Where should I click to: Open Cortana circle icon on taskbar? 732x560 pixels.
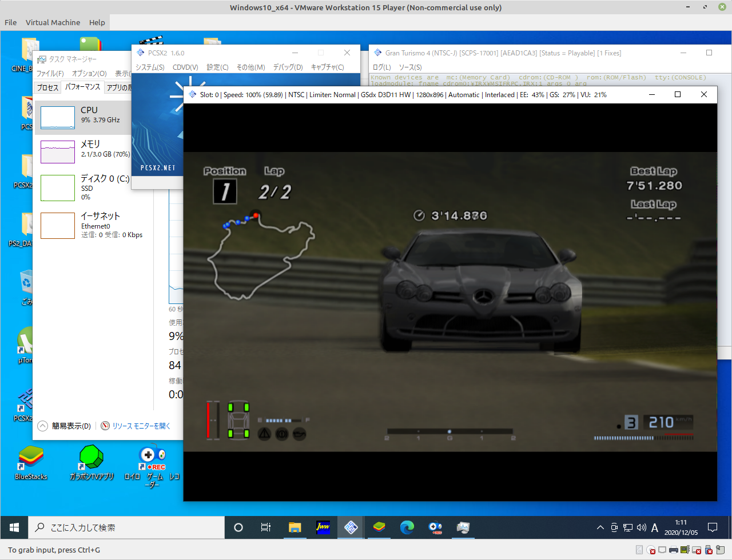[238, 527]
